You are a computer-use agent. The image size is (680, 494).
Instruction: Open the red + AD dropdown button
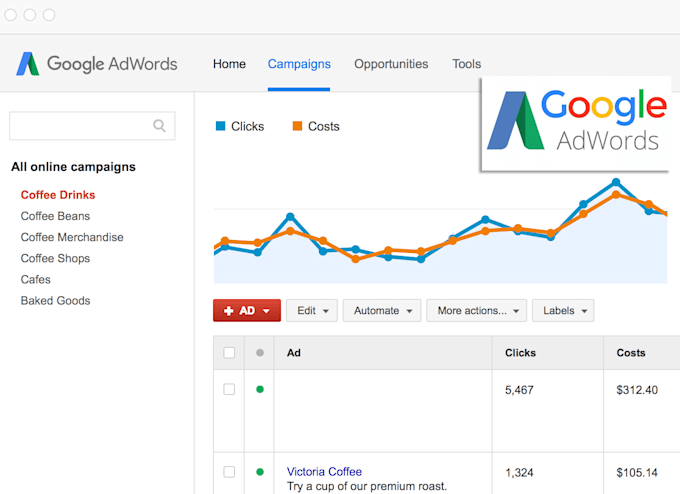coord(247,311)
